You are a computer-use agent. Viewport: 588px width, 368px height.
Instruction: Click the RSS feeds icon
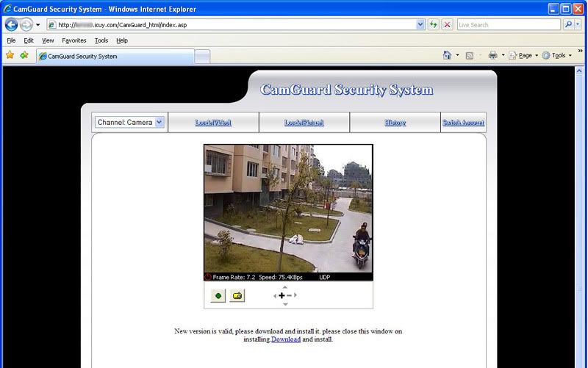click(470, 56)
